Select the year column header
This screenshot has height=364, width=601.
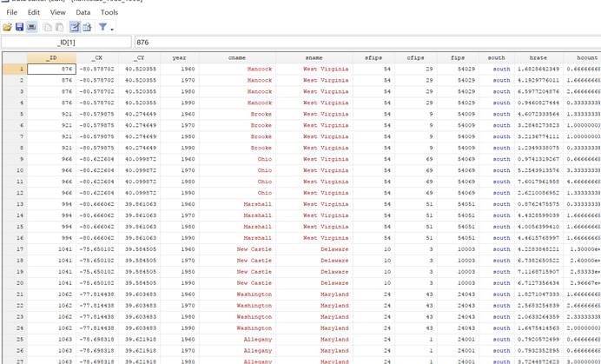click(x=180, y=58)
